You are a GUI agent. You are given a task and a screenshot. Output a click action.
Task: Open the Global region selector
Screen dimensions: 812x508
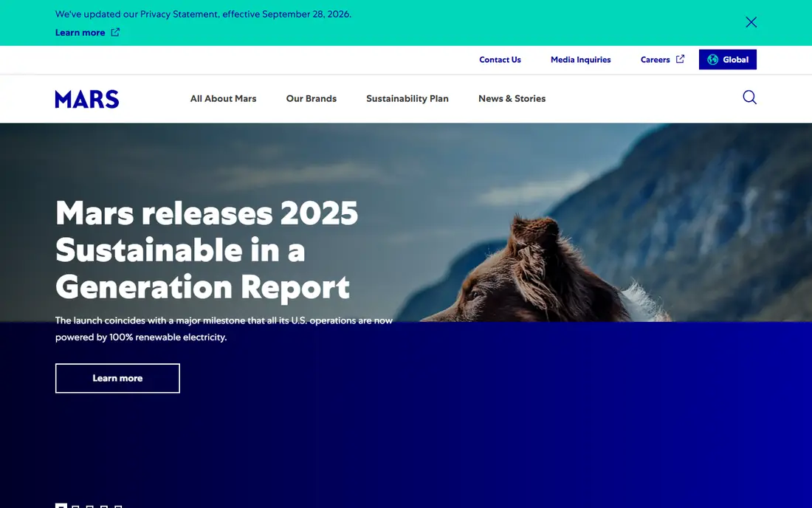(728, 60)
